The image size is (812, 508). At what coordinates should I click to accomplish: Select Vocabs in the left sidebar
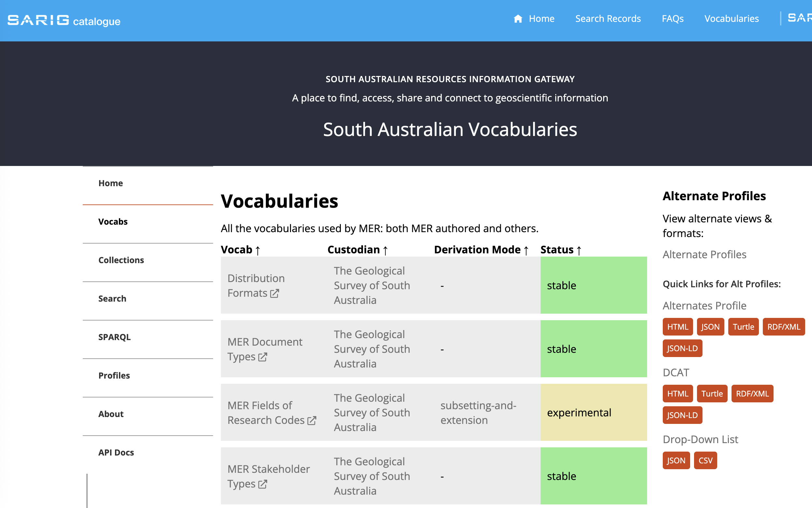(x=148, y=222)
